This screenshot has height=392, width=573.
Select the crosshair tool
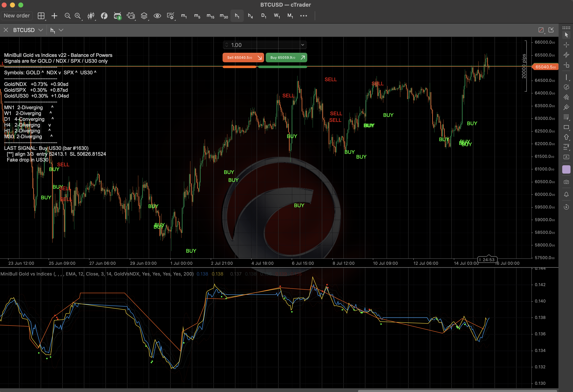point(566,45)
